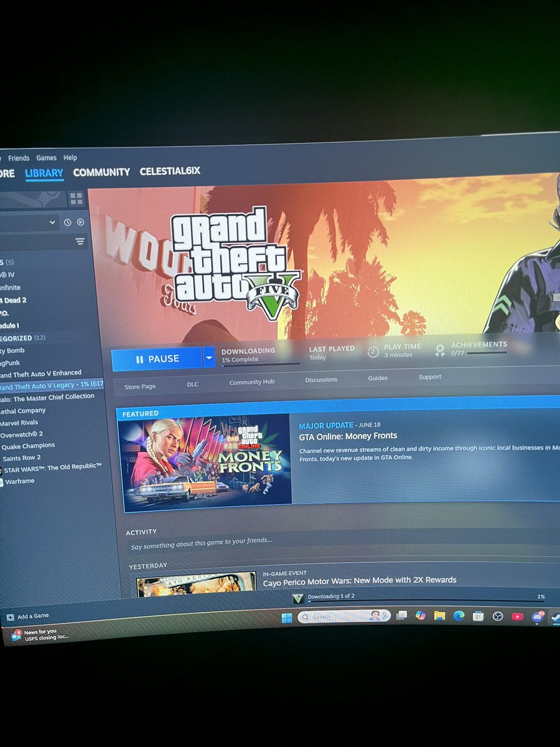Click the achievements 0/77 progress bar
Viewport: 560px width, 747px height.
(487, 354)
